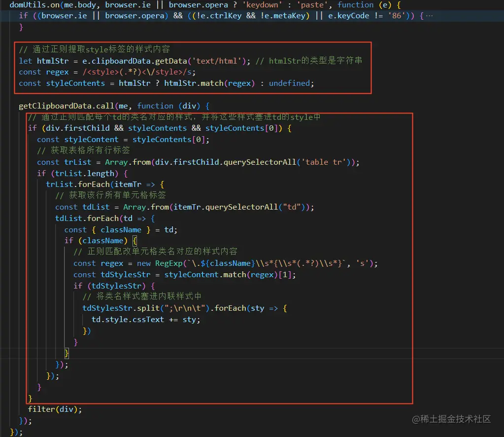The width and height of the screenshot is (504, 437).
Task: Click the "tdStylesStr.split(" line
Action: [x=185, y=308]
